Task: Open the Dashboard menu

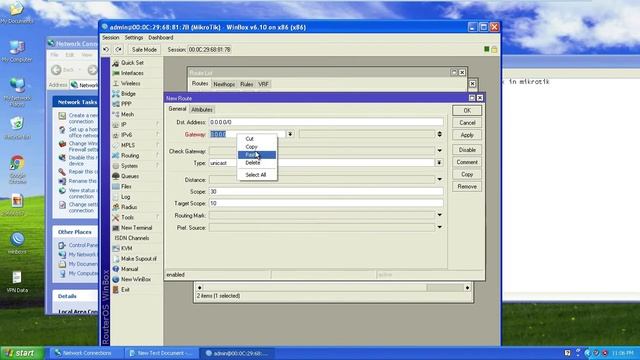Action: click(161, 38)
